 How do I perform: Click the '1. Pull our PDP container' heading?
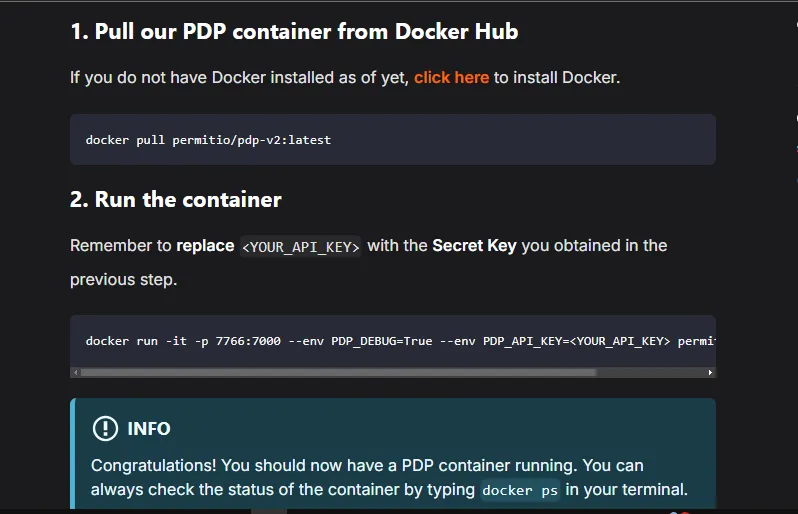294,31
